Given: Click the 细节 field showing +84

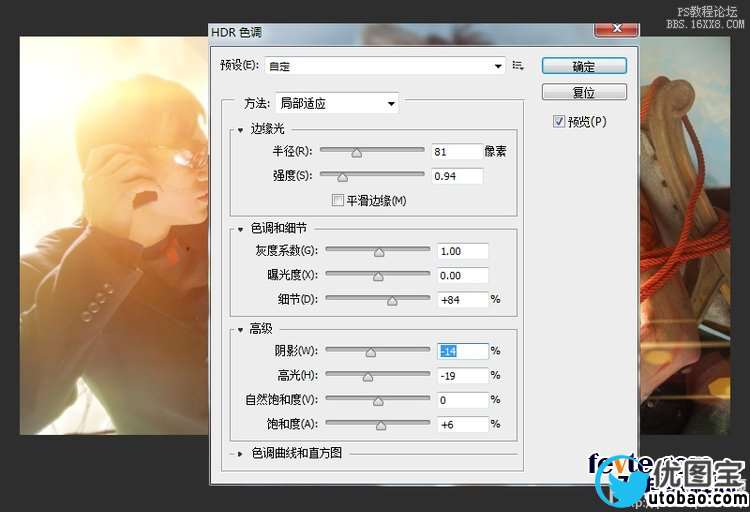Looking at the screenshot, I should (x=463, y=300).
